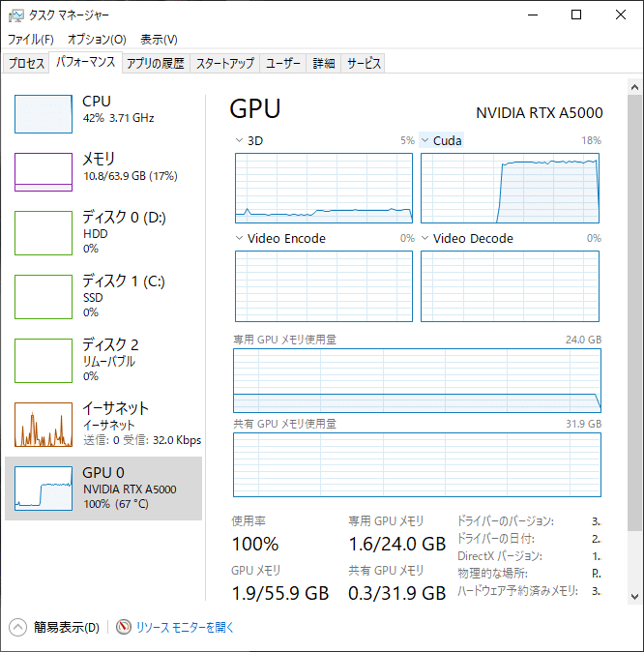The width and height of the screenshot is (644, 652).
Task: Switch to the アプリの履歴 tab
Action: pos(156,63)
